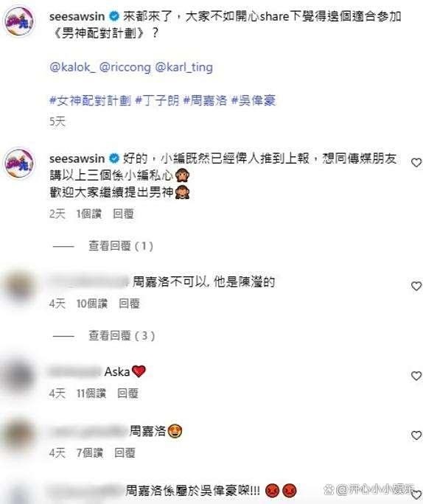
Task: Like the 周嘉洛不可以 comment with the heart
Action: [416, 286]
